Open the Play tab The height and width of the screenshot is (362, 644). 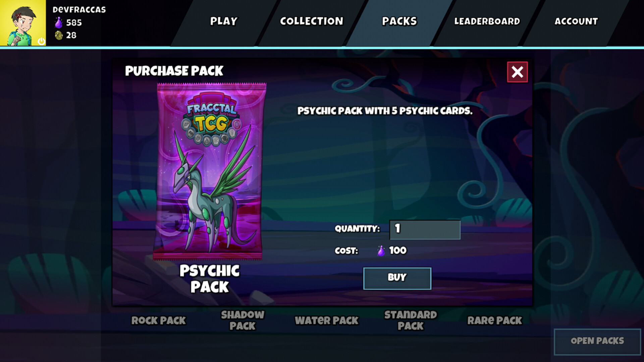tap(224, 21)
